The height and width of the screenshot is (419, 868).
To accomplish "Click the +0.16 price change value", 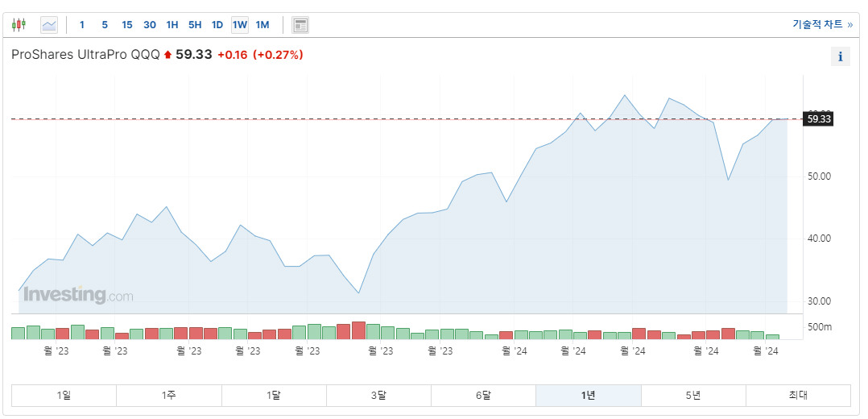I will click(x=233, y=55).
